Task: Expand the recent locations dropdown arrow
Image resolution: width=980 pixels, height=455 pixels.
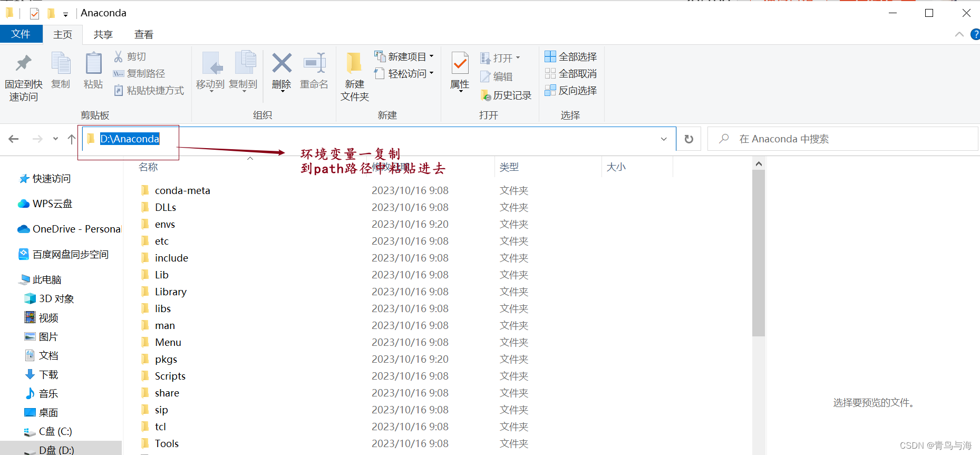Action: click(55, 139)
